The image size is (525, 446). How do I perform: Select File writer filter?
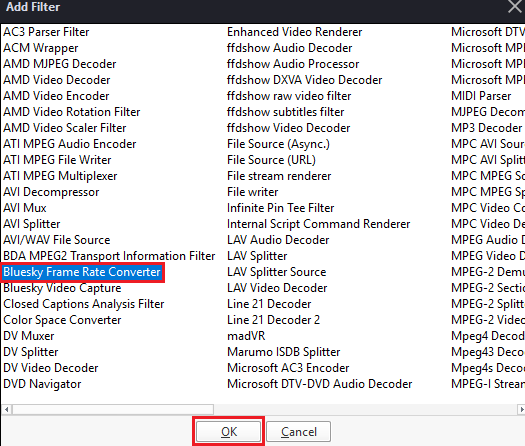click(x=253, y=192)
